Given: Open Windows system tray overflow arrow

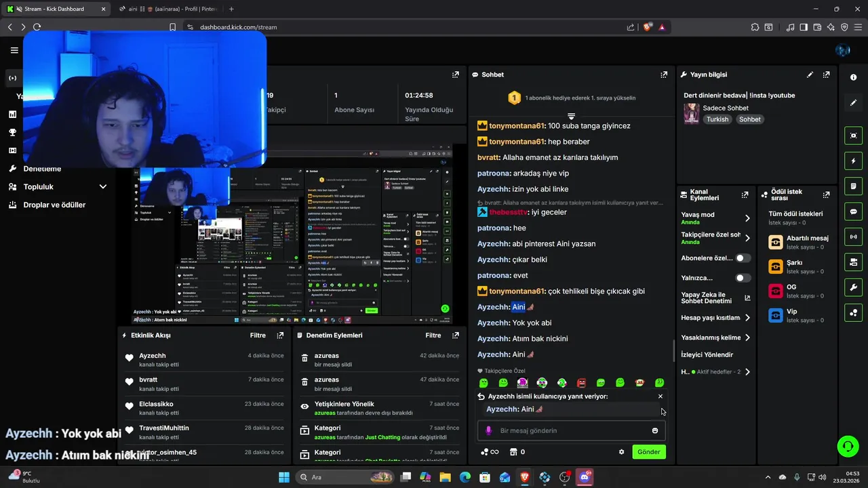Looking at the screenshot, I should point(768,477).
